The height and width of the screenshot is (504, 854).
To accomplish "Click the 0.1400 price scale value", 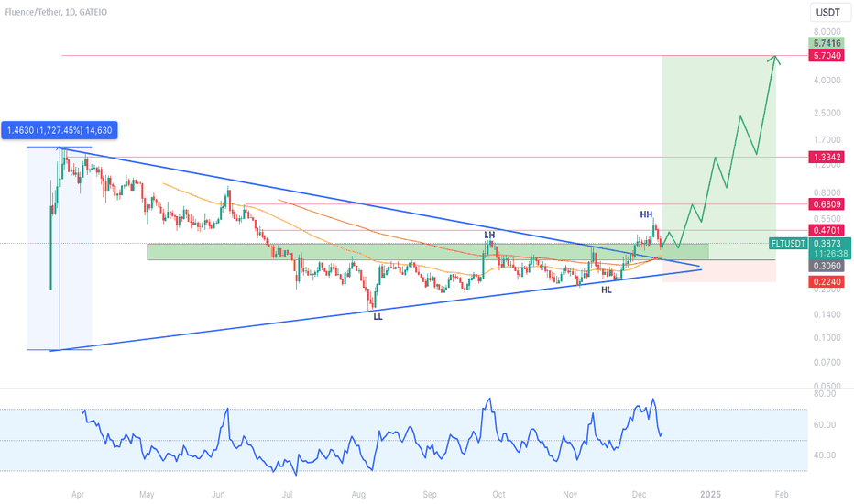I will [x=827, y=314].
